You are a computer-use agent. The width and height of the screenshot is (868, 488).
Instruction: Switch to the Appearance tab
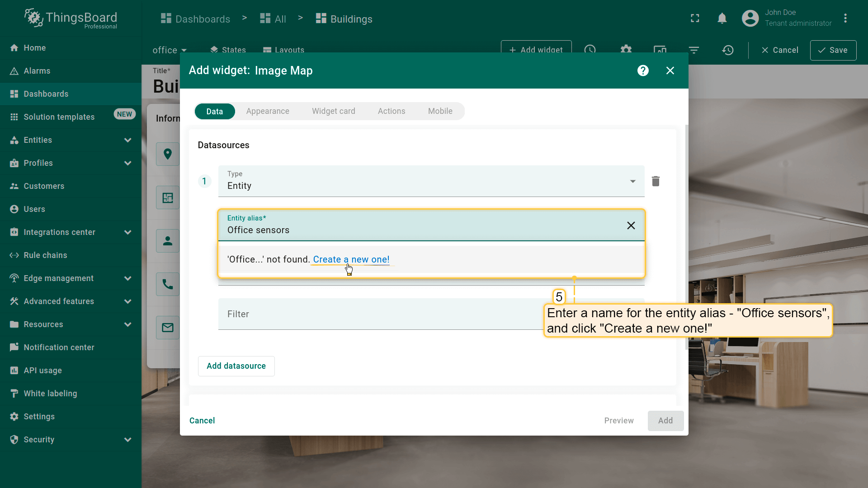(268, 111)
